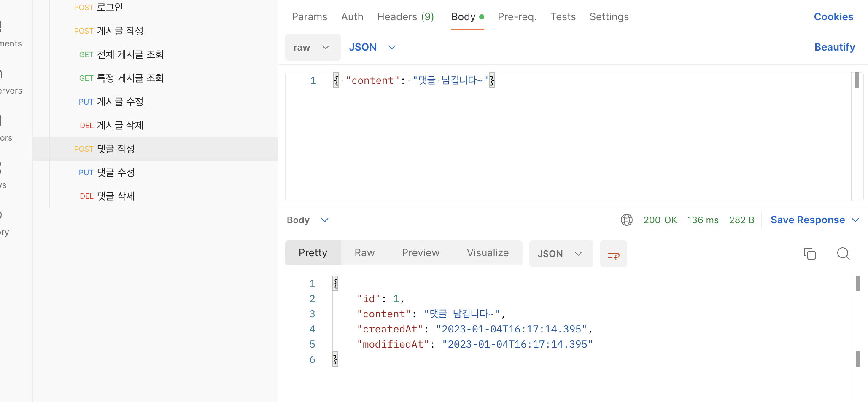Open the Cookies link
Image resolution: width=868 pixels, height=402 pixels.
[x=833, y=17]
